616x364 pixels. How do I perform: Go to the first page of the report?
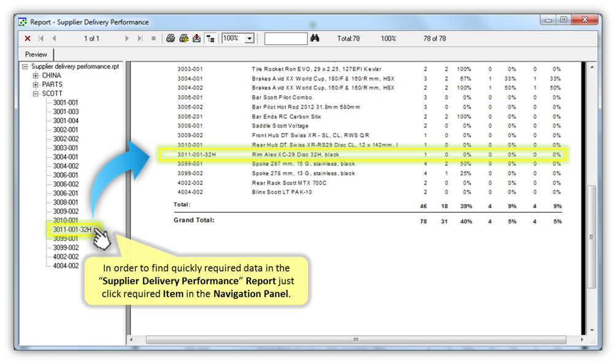[x=41, y=39]
